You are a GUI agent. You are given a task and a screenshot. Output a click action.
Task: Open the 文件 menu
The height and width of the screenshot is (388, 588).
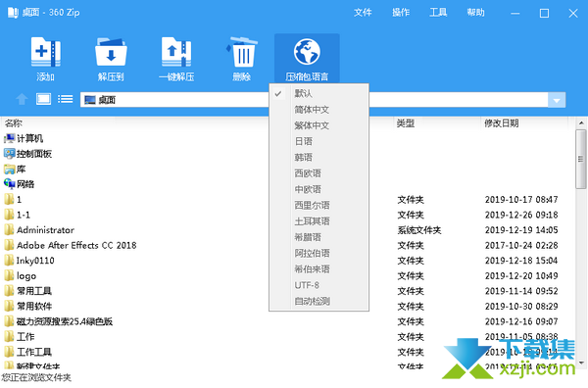(x=363, y=13)
